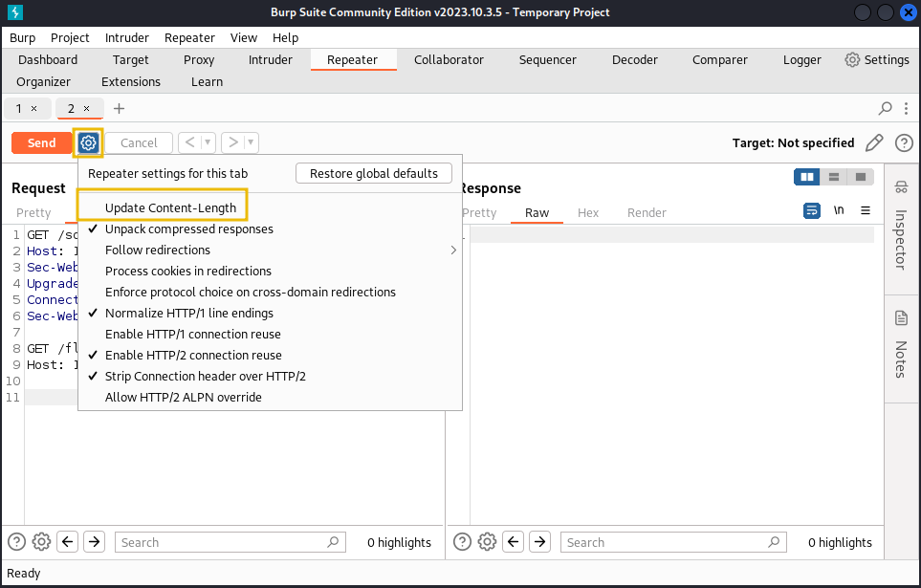Select side-by-side layout icon
Screen dimensions: 921x588
coord(807,177)
